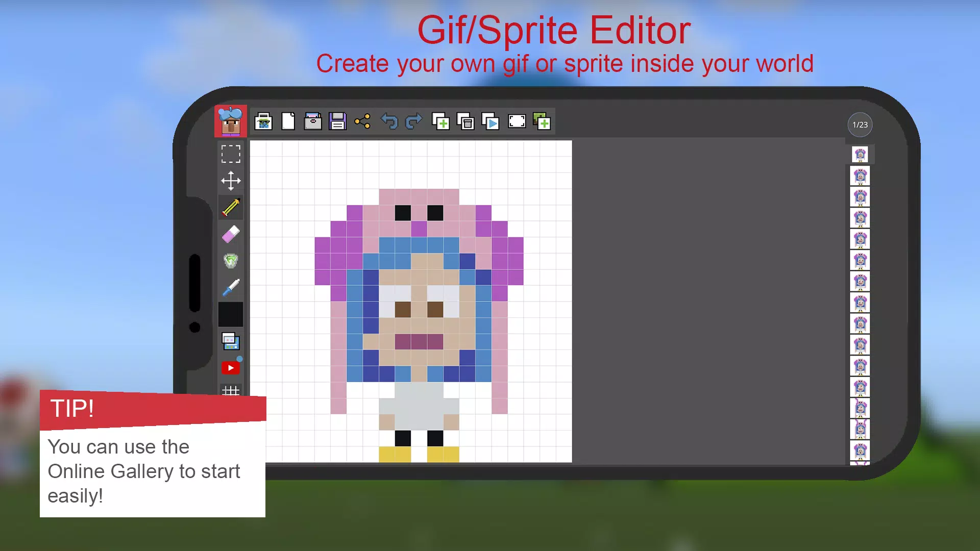Share the sprite via share icon
Image resolution: width=980 pixels, height=551 pixels.
tap(362, 121)
